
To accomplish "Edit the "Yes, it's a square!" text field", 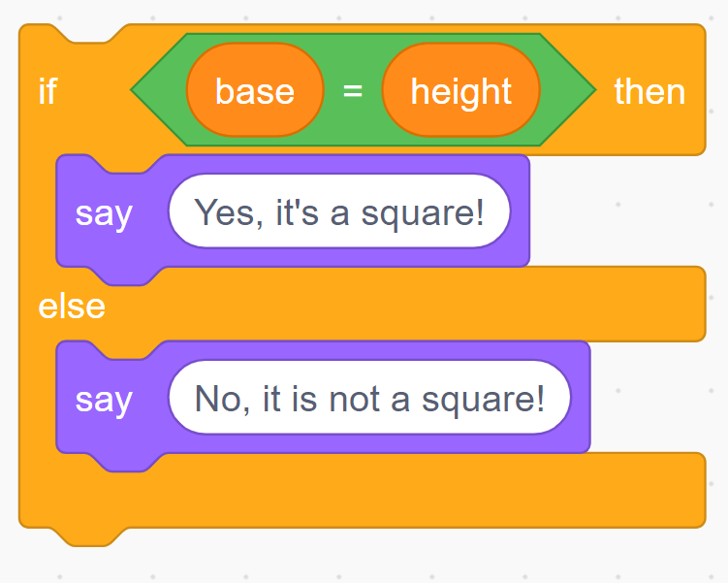I will pos(339,211).
